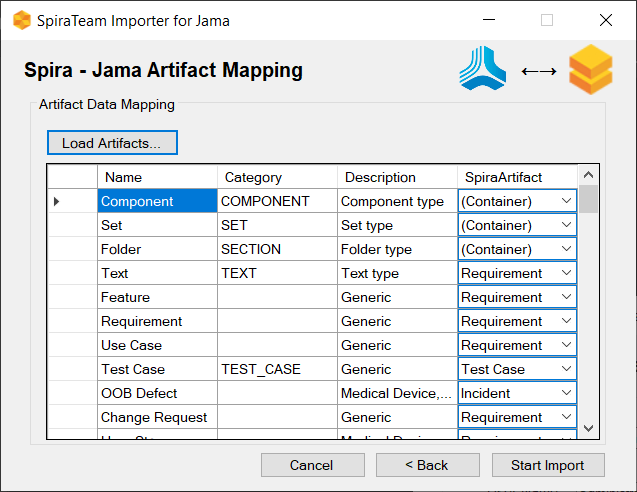The height and width of the screenshot is (492, 637).
Task: Click the orange Jama stacked-cubes logo
Action: (x=590, y=71)
